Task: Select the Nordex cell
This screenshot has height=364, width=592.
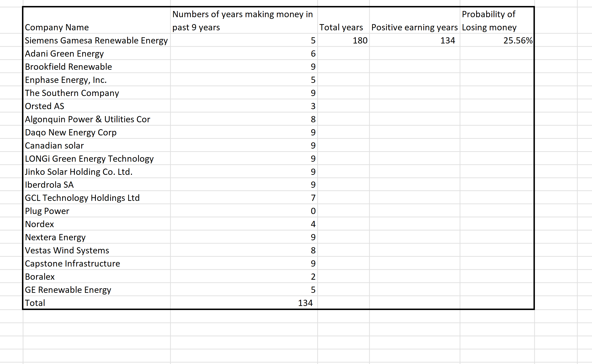Action: click(x=97, y=224)
